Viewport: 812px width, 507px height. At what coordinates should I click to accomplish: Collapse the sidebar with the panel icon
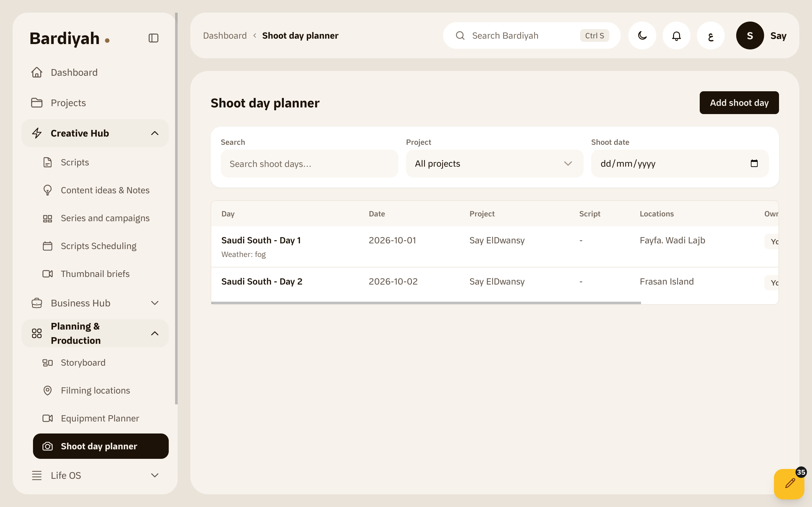[153, 38]
